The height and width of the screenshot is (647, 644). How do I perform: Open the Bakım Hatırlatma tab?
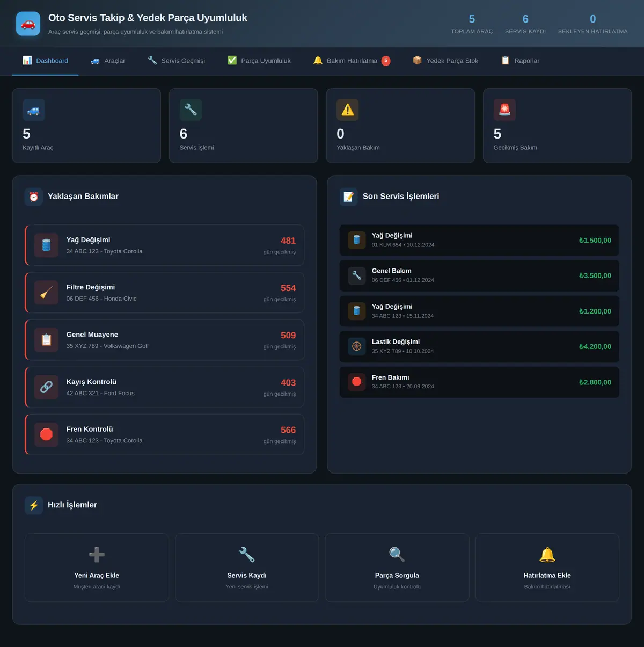coord(352,61)
